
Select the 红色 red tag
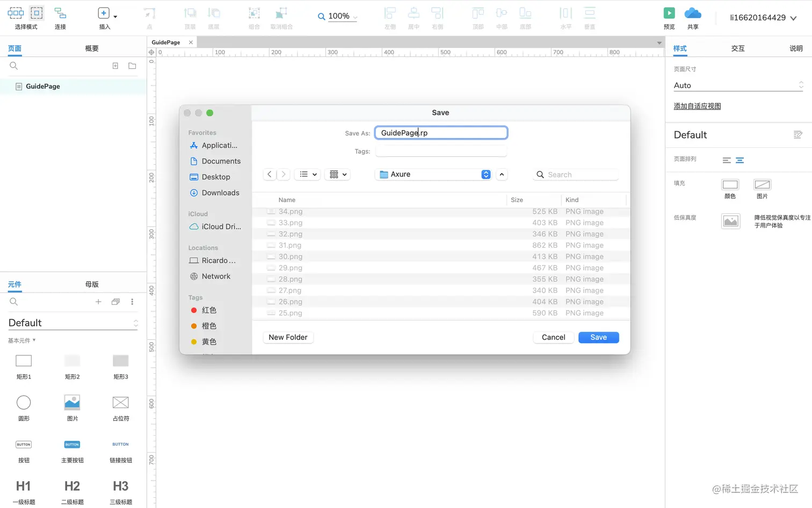pos(204,310)
